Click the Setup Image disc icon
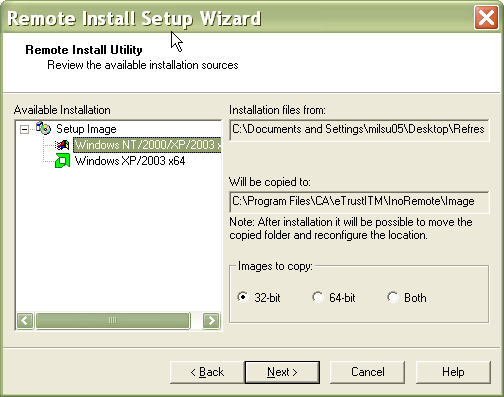This screenshot has width=504, height=397. pyautogui.click(x=43, y=128)
